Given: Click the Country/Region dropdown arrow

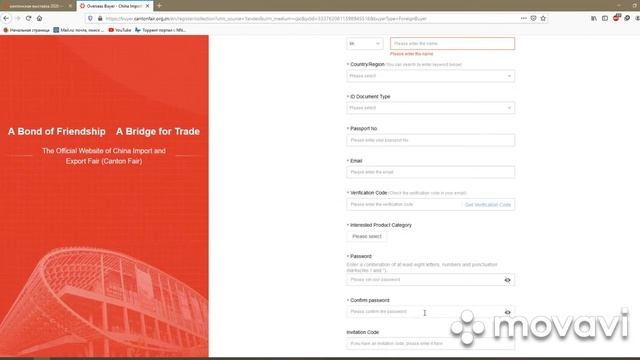Looking at the screenshot, I should click(x=509, y=76).
